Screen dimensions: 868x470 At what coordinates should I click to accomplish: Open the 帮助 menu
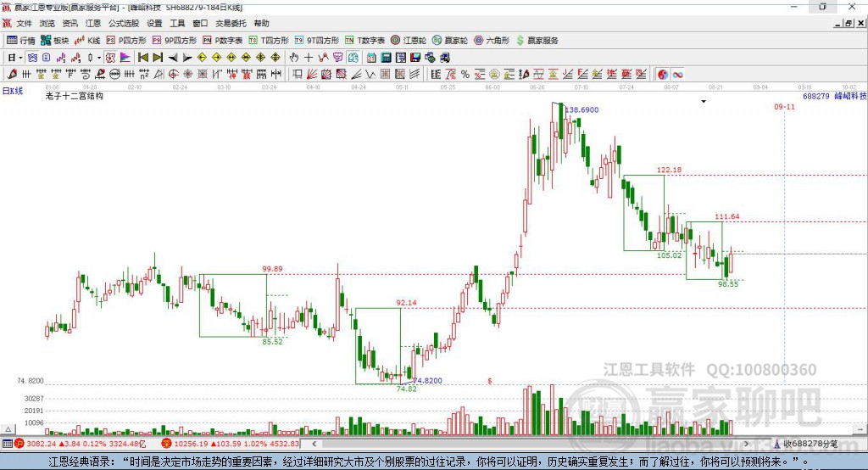click(261, 23)
